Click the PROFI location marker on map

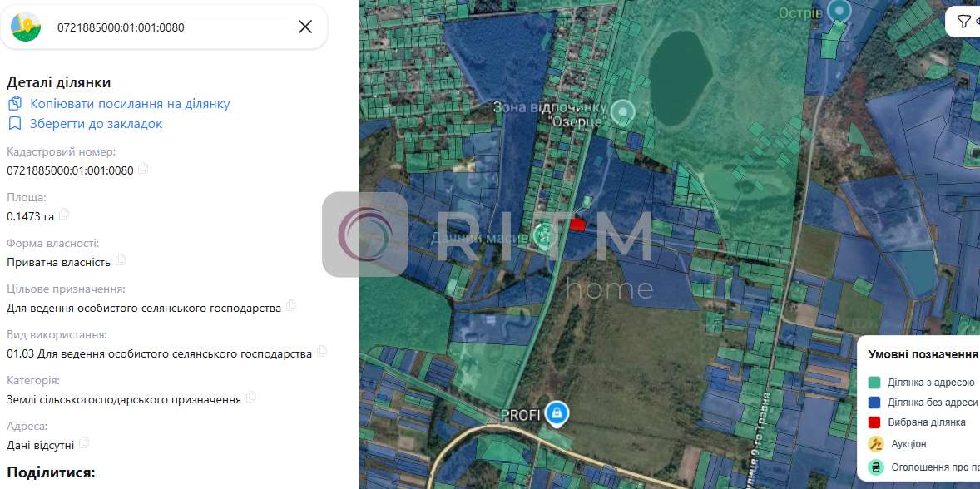tap(557, 412)
